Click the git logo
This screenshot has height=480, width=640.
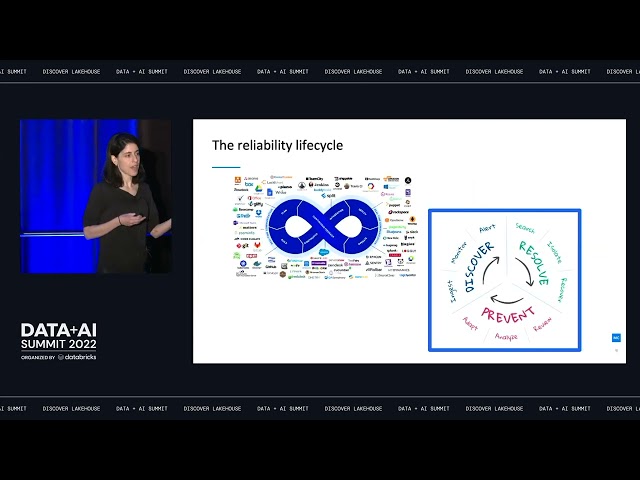(x=242, y=246)
